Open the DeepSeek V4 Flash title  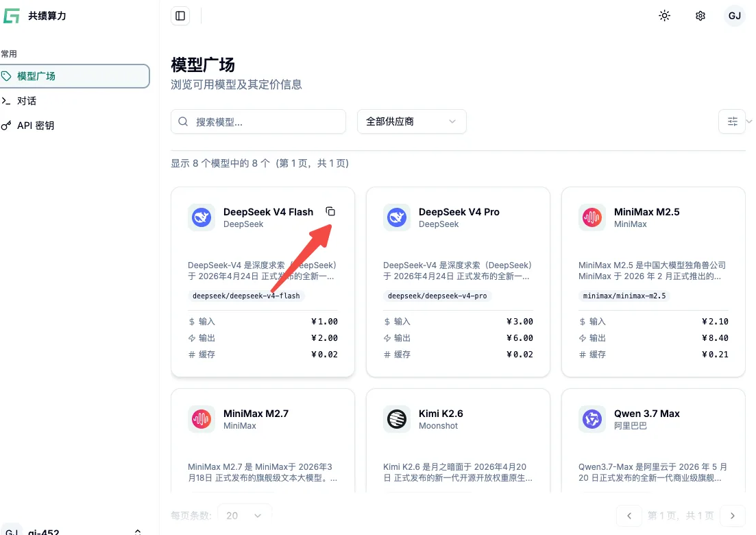point(268,212)
